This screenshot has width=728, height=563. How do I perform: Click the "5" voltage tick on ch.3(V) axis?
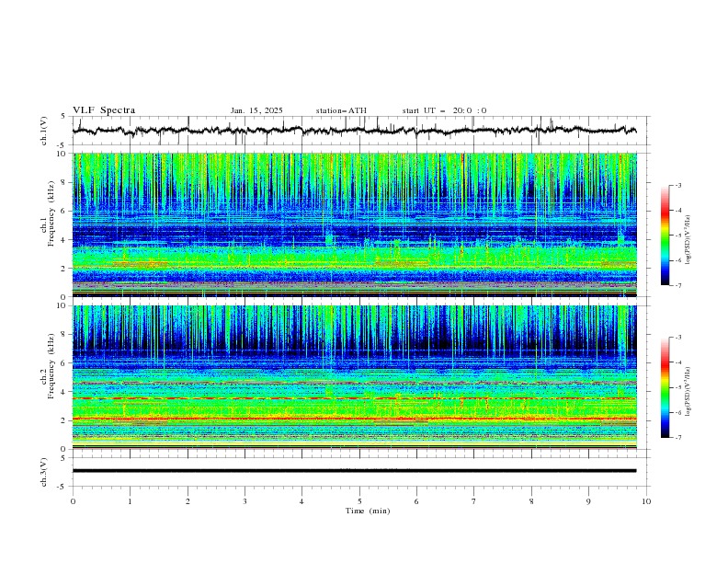(63, 458)
